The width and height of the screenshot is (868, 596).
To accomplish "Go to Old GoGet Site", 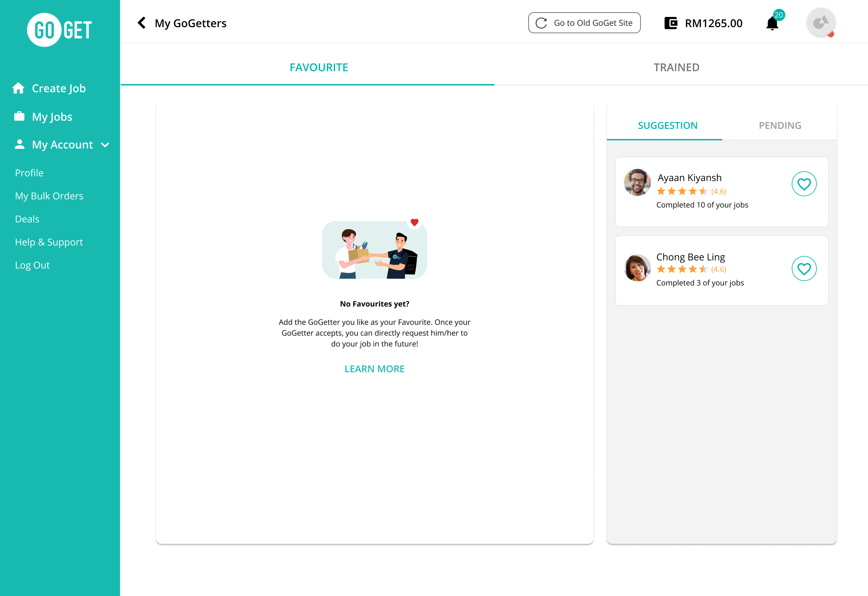I will (x=584, y=23).
